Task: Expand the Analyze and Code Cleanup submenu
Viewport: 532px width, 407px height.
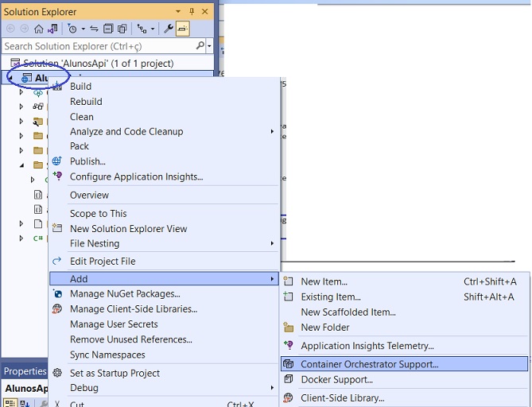Action: (272, 131)
